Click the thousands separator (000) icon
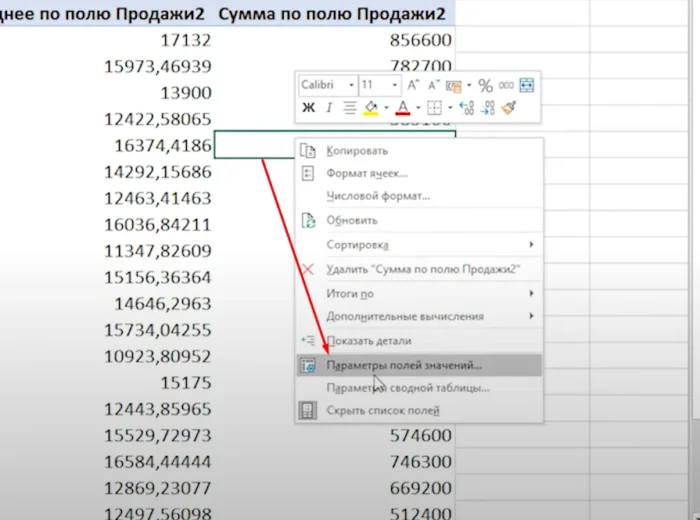The image size is (700, 520). (x=506, y=86)
